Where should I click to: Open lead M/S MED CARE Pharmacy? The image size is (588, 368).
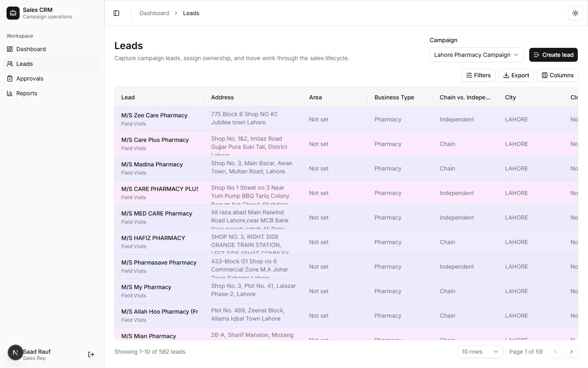[157, 213]
